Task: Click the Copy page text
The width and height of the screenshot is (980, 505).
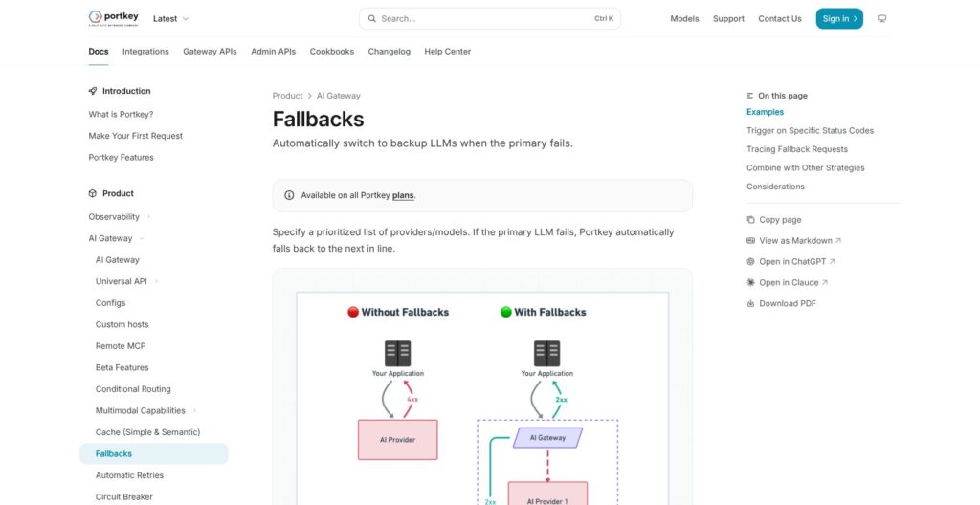Action: (x=780, y=220)
